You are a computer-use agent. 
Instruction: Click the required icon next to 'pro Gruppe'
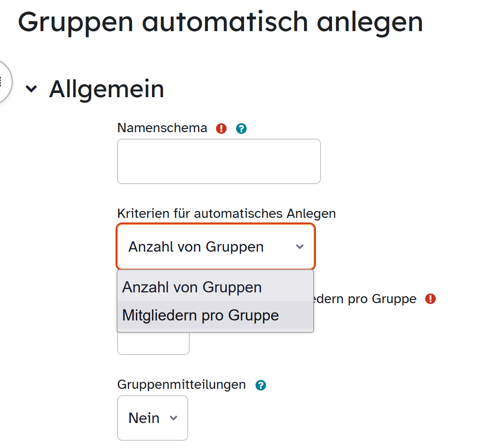430,299
